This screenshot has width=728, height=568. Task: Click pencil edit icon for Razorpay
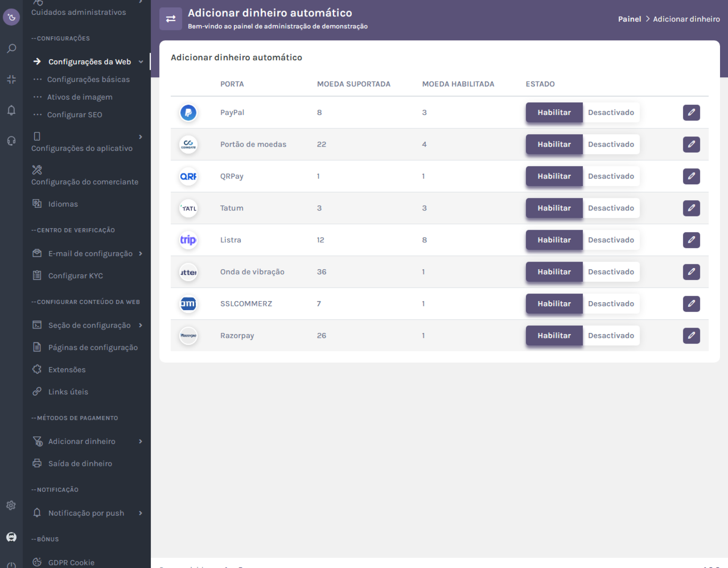click(x=691, y=336)
